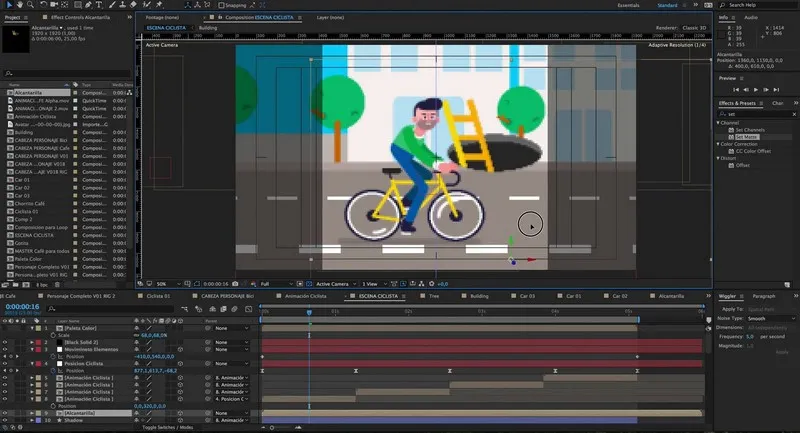This screenshot has height=433, width=800.
Task: Expand the Paleta Color layer properties
Action: (33, 327)
